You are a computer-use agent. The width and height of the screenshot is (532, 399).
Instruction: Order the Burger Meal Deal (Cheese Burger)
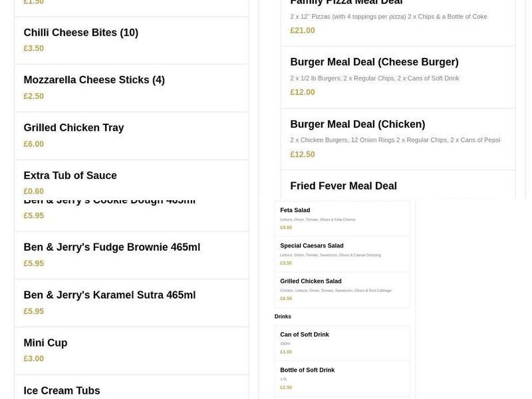point(374,61)
